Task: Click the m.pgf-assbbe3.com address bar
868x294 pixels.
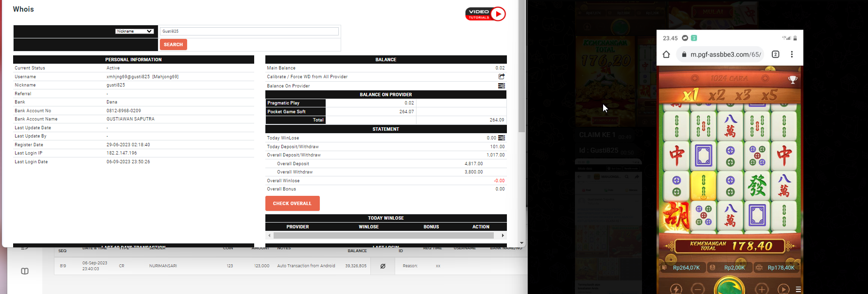Action: click(721, 54)
